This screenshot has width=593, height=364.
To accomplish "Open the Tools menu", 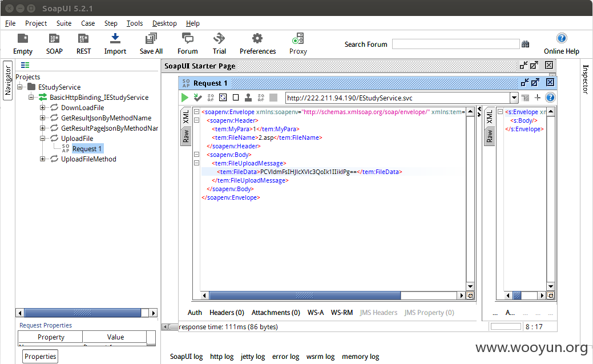I will 135,23.
